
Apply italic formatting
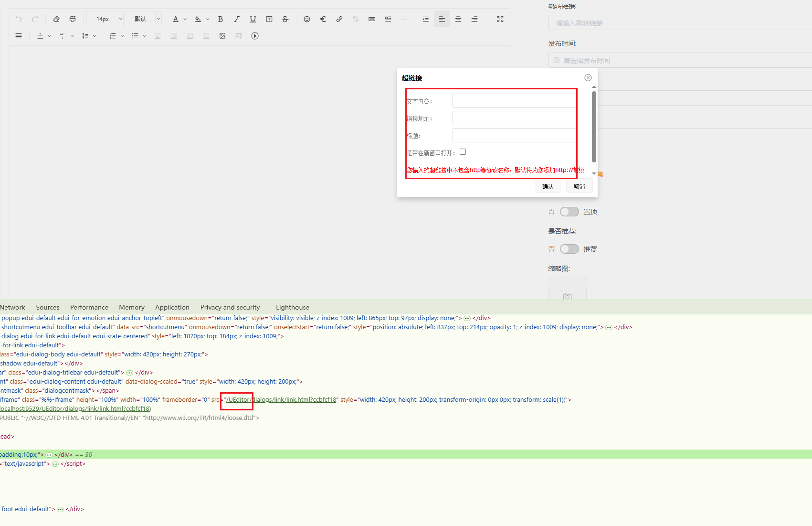point(237,19)
